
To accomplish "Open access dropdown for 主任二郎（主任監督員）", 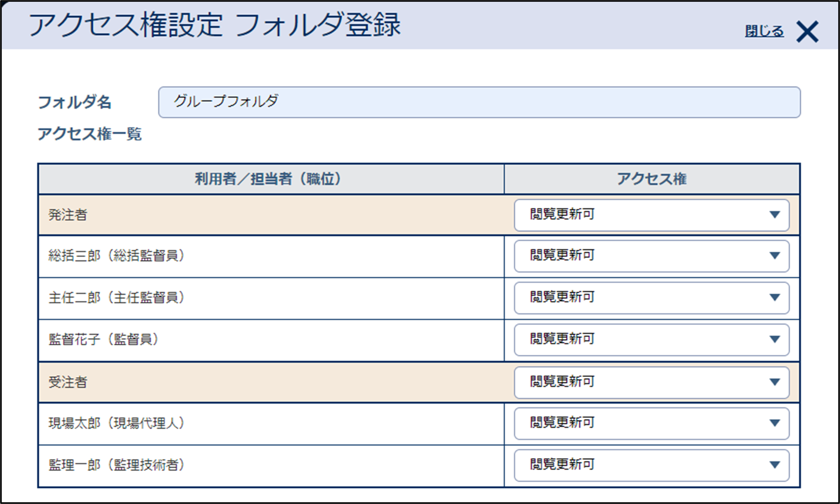I will [x=651, y=298].
